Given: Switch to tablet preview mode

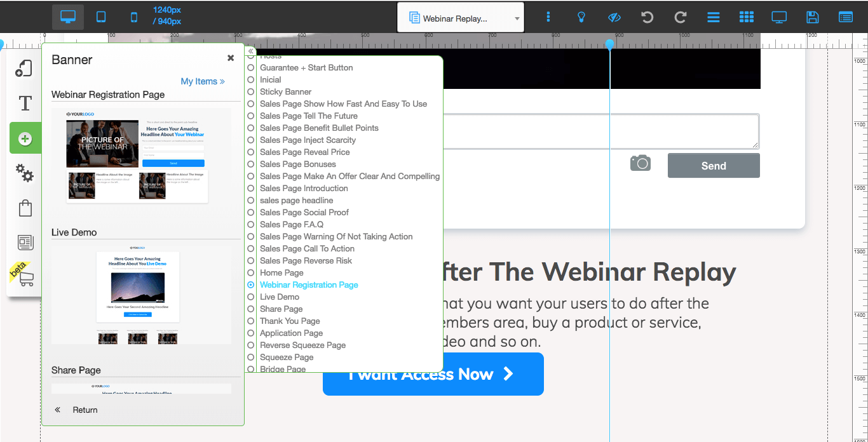Looking at the screenshot, I should click(x=101, y=17).
